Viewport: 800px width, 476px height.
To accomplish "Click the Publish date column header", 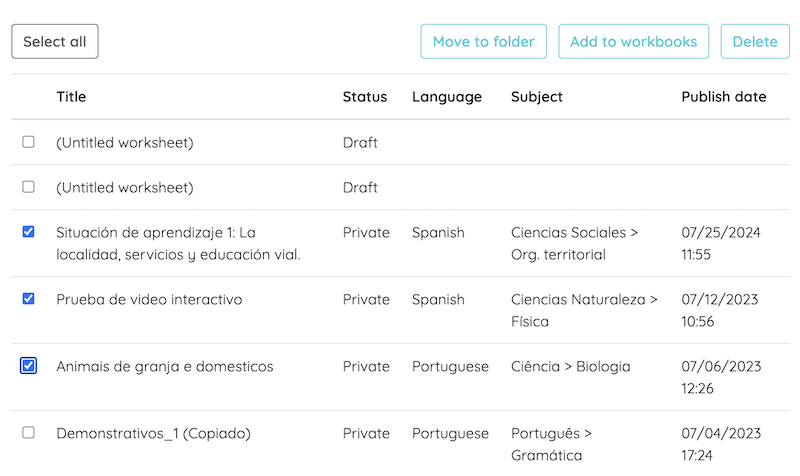I will click(x=723, y=97).
